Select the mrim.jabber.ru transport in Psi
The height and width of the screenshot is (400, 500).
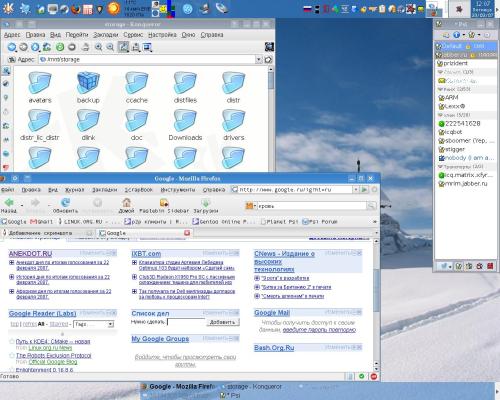click(465, 183)
